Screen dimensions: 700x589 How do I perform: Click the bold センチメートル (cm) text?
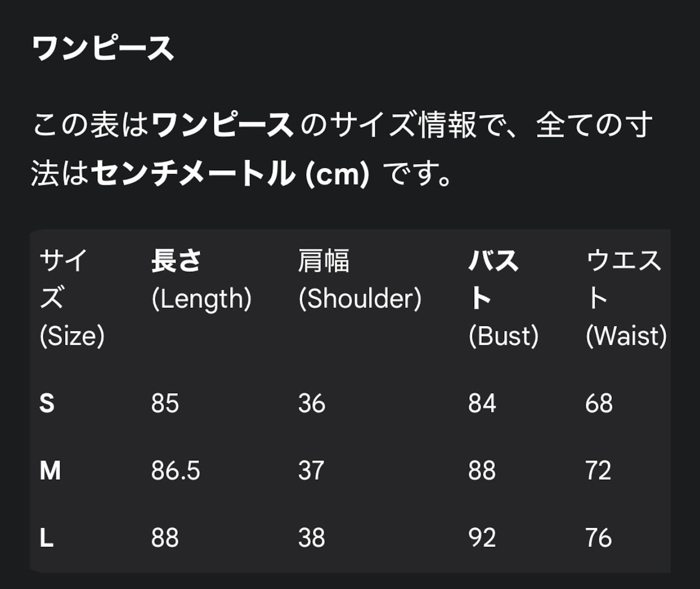tap(230, 174)
